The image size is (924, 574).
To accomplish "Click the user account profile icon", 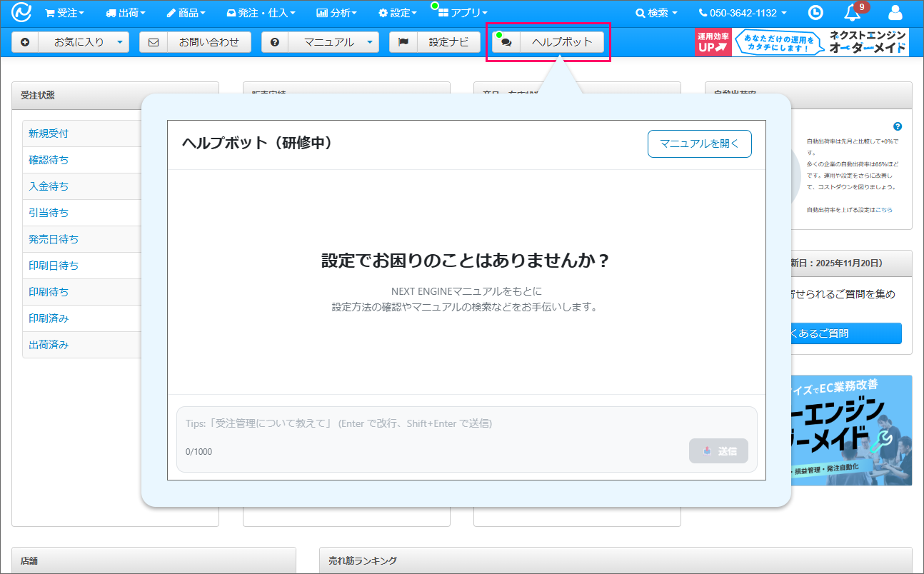I will (x=895, y=13).
